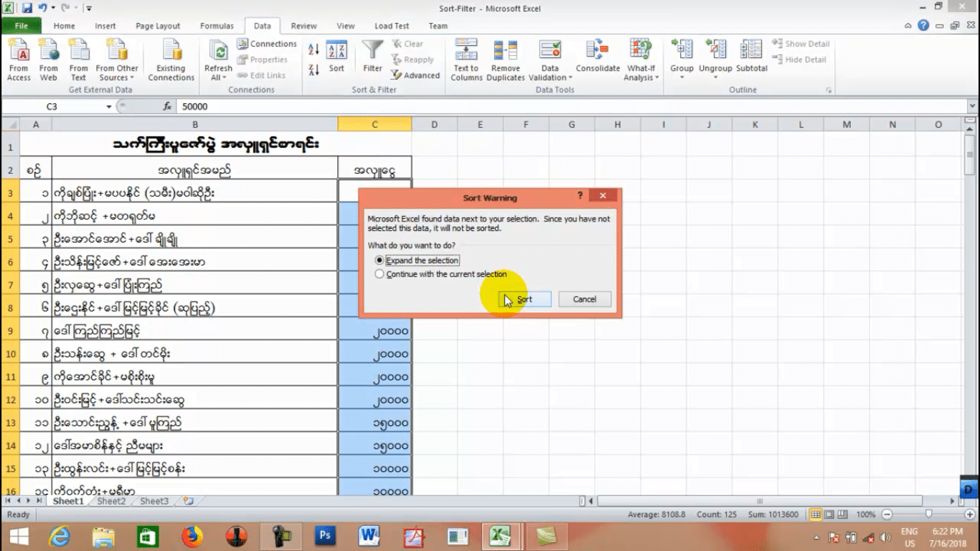Viewport: 980px width, 551px height.
Task: Open Existing Connections
Action: tap(171, 60)
